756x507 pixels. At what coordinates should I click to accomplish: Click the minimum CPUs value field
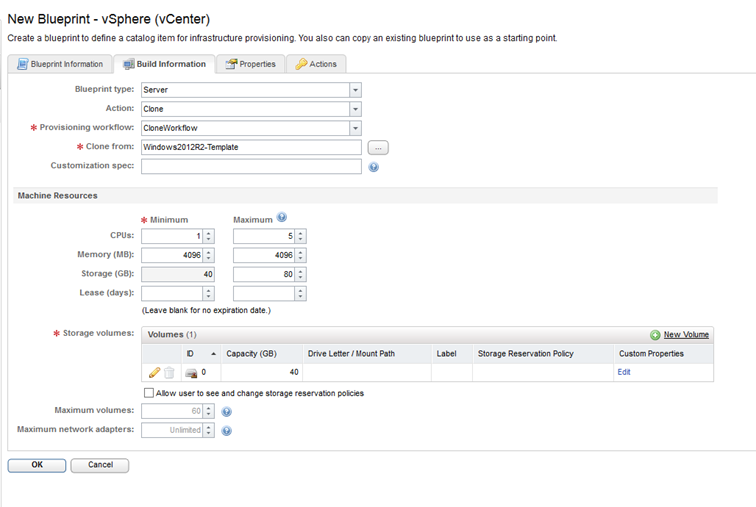point(172,236)
